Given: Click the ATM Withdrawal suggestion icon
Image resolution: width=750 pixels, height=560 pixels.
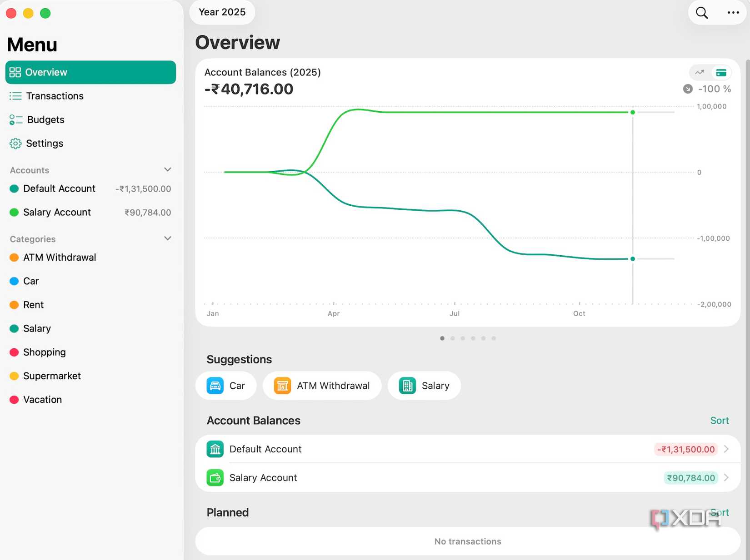Looking at the screenshot, I should coord(282,386).
